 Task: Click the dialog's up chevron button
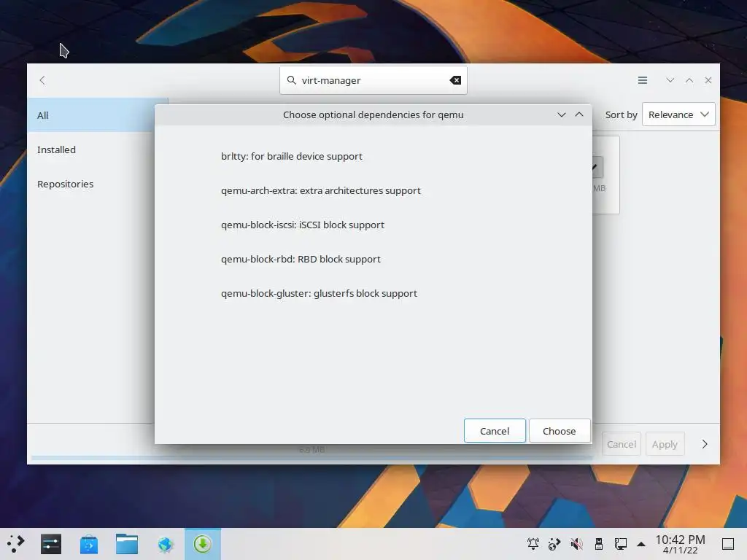click(578, 114)
